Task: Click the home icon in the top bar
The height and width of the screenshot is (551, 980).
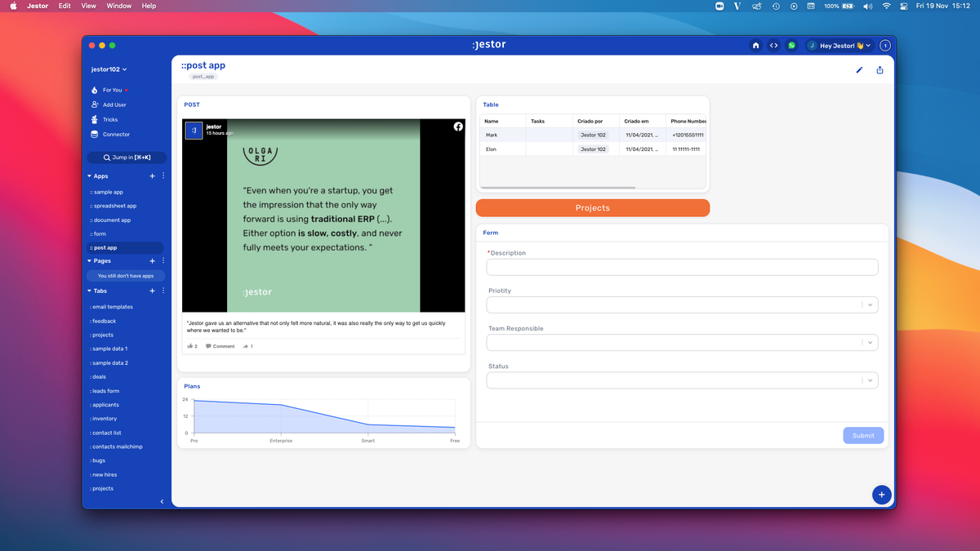Action: (755, 45)
